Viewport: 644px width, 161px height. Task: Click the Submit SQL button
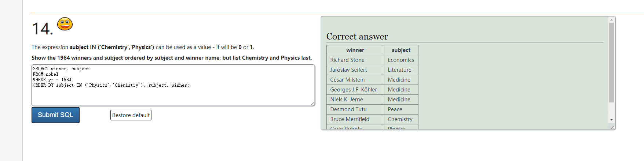click(x=55, y=115)
